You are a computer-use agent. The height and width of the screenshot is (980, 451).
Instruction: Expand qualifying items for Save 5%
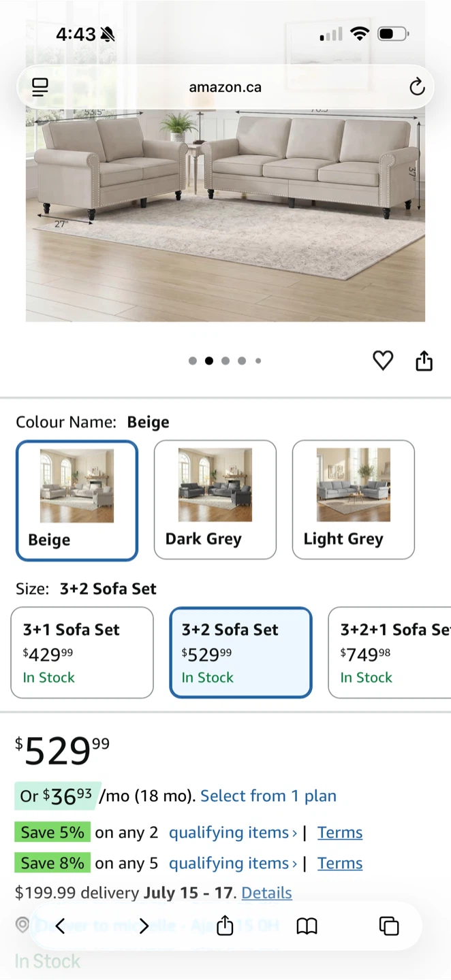233,832
